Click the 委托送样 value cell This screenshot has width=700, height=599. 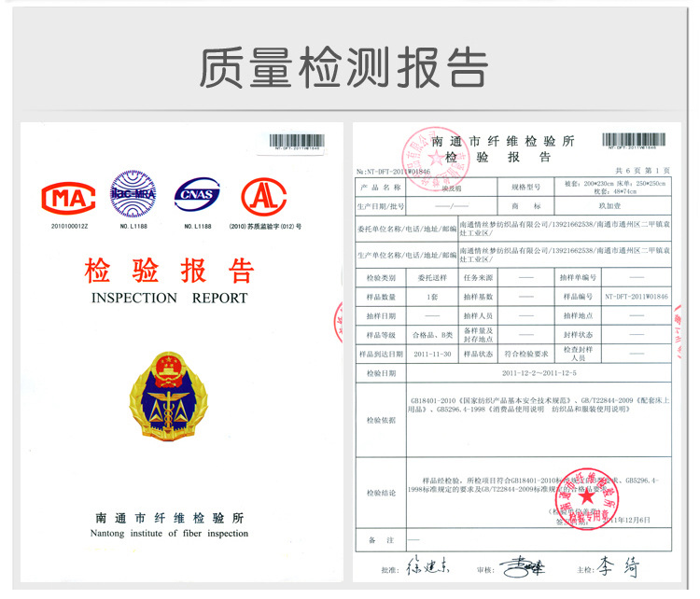[x=432, y=278]
